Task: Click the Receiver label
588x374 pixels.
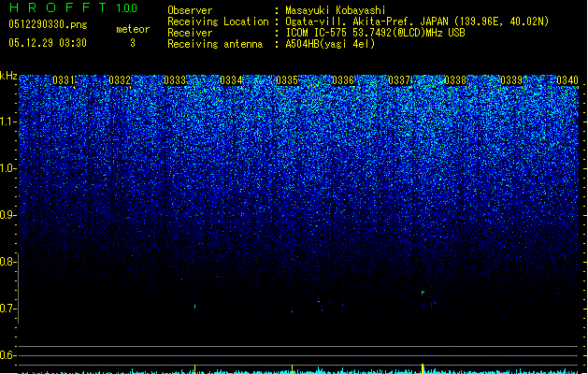Action: point(190,33)
